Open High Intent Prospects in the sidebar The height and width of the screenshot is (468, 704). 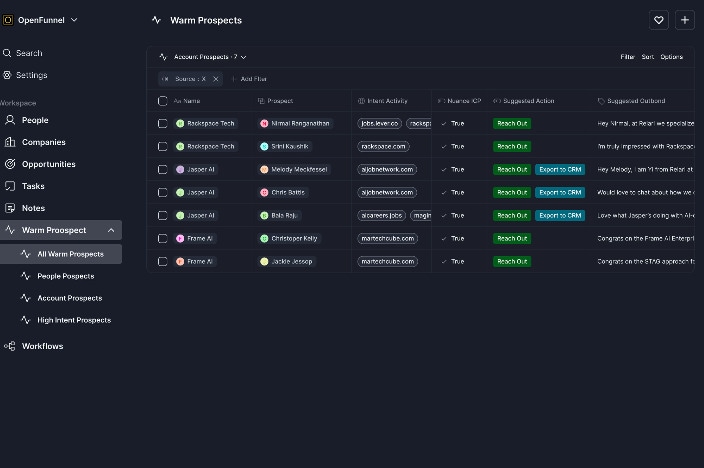click(x=73, y=320)
